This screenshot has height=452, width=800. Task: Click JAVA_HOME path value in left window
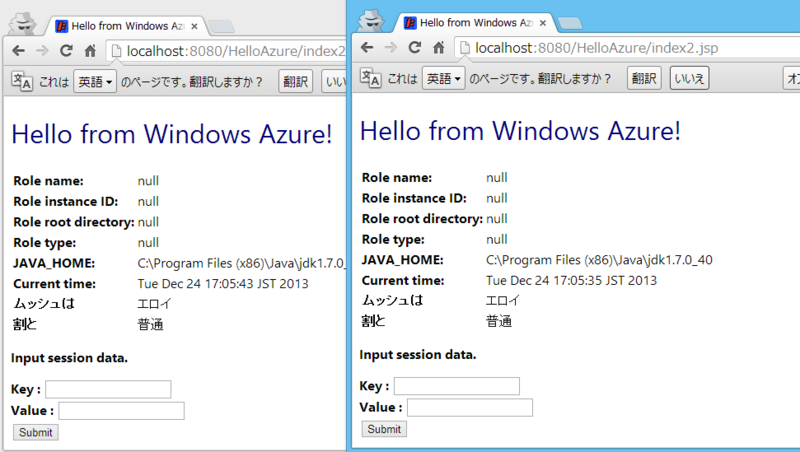[242, 263]
